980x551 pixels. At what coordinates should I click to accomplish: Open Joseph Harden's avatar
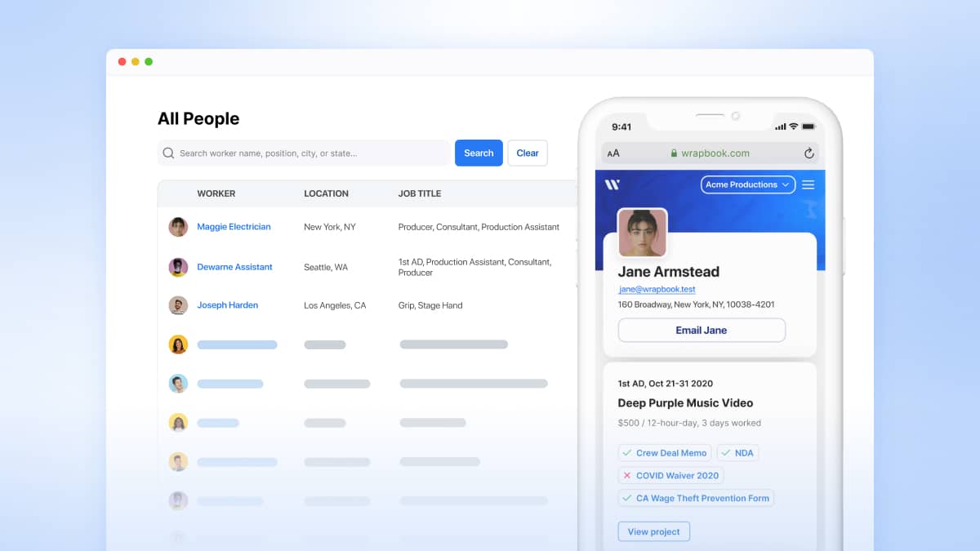tap(178, 305)
